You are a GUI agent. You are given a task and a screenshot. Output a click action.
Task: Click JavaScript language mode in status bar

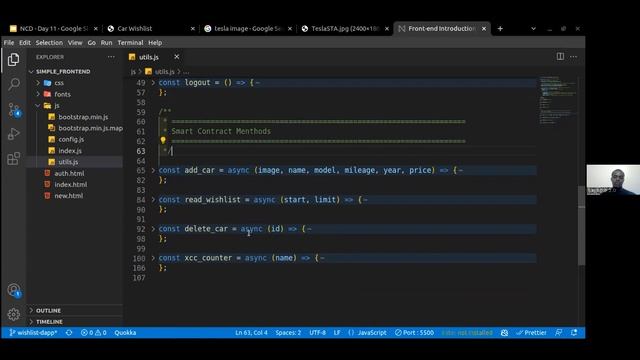367,333
